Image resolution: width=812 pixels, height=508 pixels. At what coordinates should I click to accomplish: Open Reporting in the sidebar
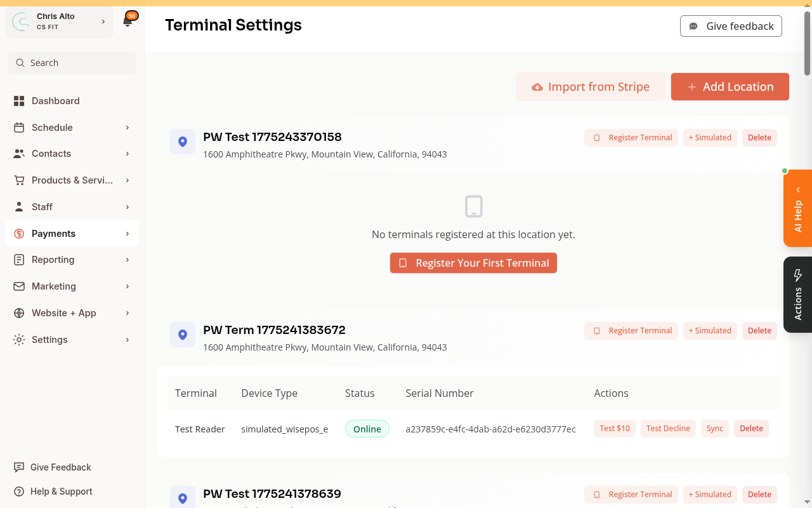(72, 260)
